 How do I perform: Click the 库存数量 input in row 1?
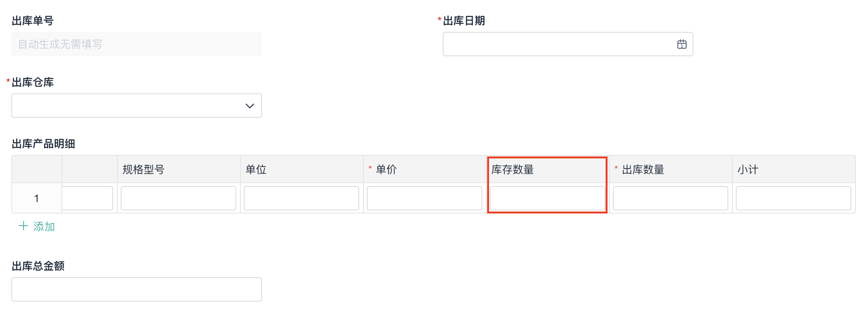pos(547,198)
